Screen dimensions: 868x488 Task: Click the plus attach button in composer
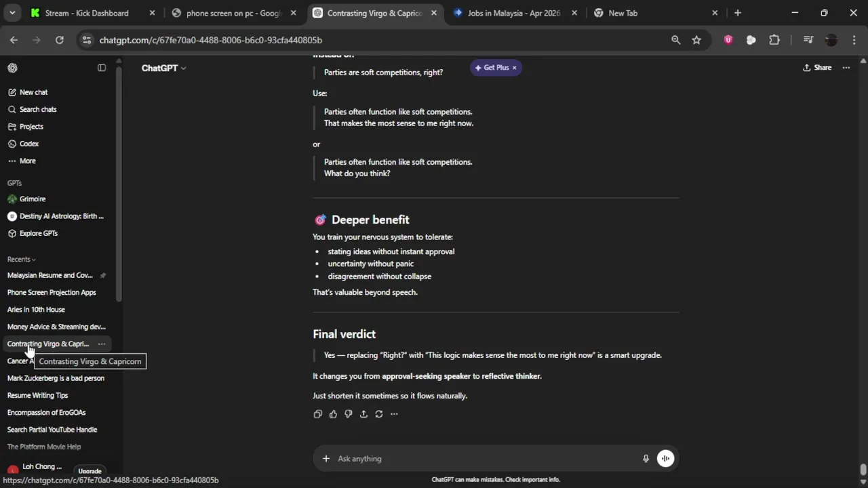point(325,459)
